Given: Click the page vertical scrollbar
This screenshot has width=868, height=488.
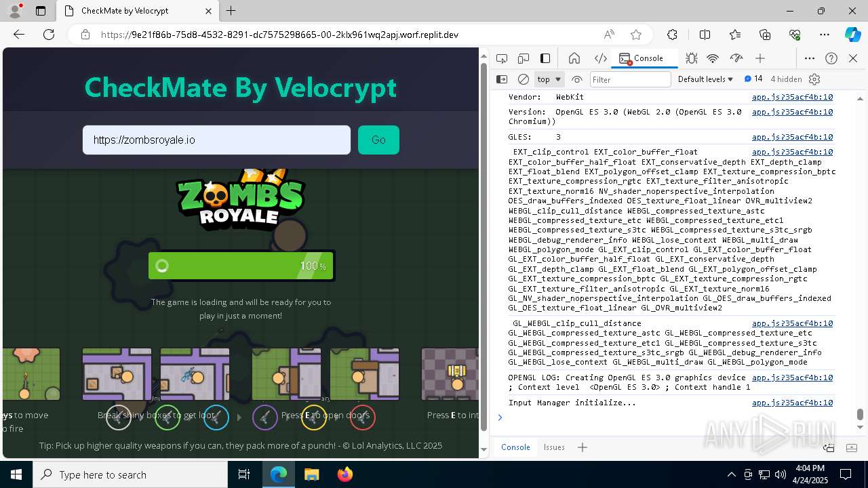Looking at the screenshot, I should click(x=484, y=247).
